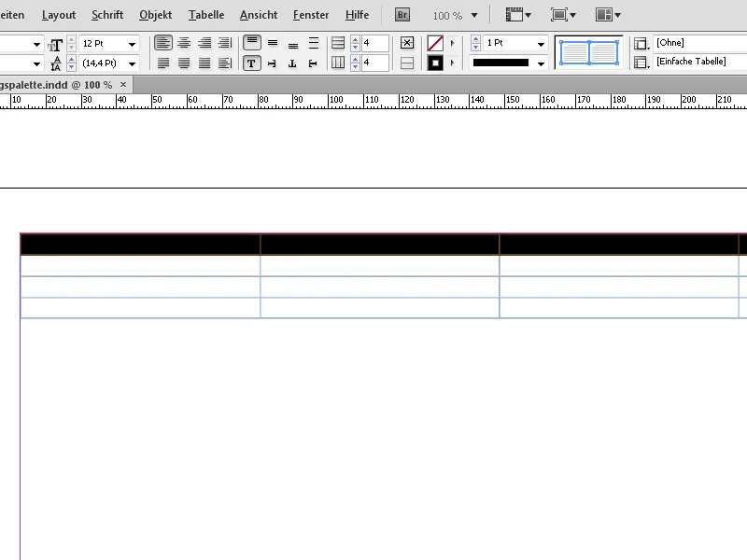Click the character formatting T icon
Viewport: 747px width, 560px height.
click(x=55, y=45)
